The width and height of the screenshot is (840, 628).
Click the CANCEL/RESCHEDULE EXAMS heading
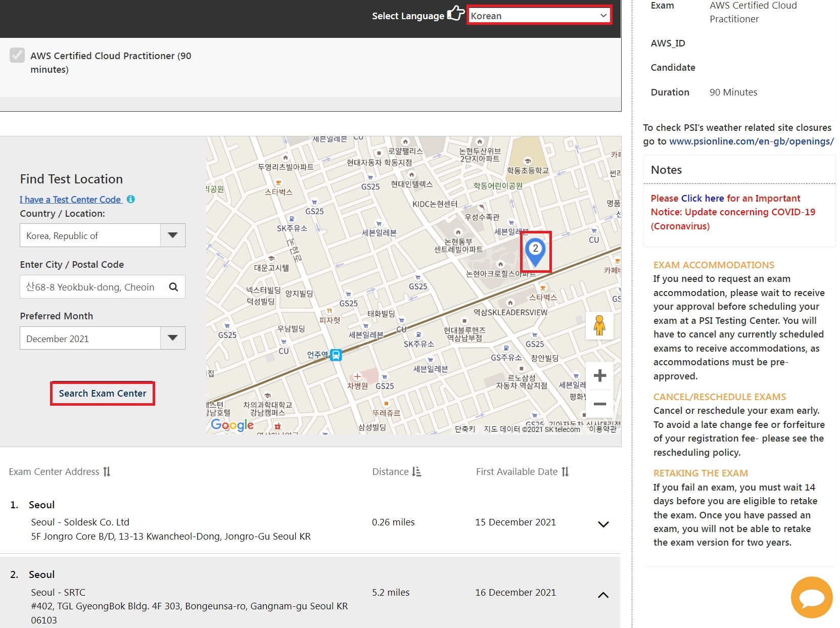click(720, 397)
